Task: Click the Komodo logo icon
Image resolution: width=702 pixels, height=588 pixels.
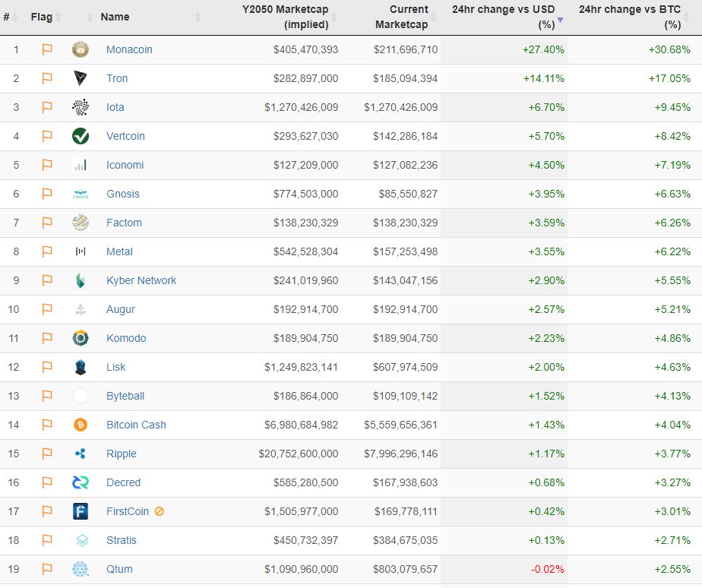Action: click(81, 338)
